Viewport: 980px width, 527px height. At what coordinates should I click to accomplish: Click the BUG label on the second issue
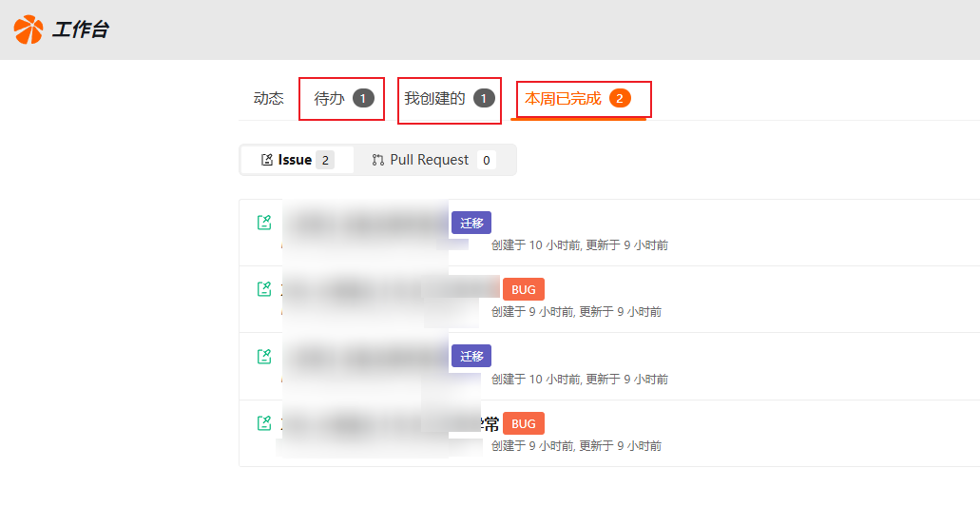(x=523, y=289)
